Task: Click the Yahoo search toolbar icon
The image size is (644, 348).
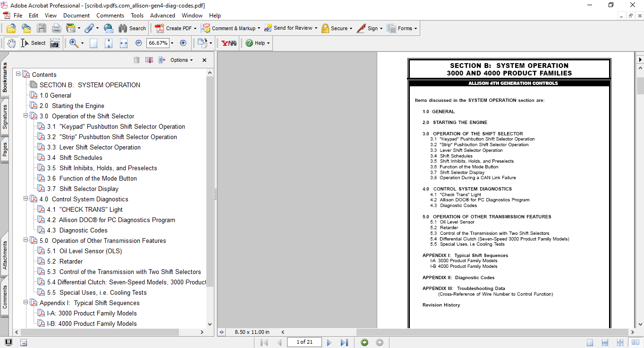Action: (229, 43)
